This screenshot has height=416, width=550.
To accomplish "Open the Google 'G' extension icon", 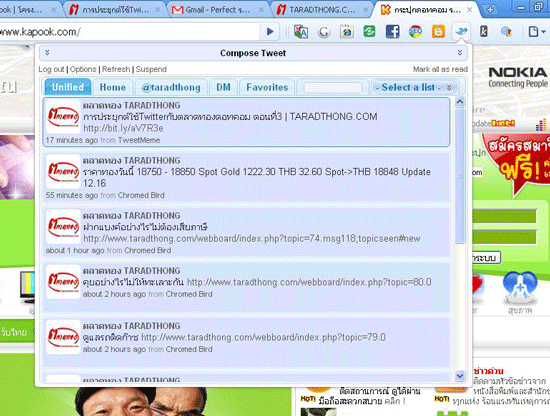I will [x=324, y=32].
